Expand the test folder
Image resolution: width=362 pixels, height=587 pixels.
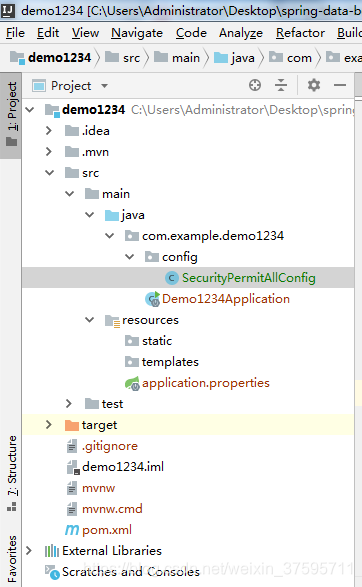pyautogui.click(x=69, y=404)
